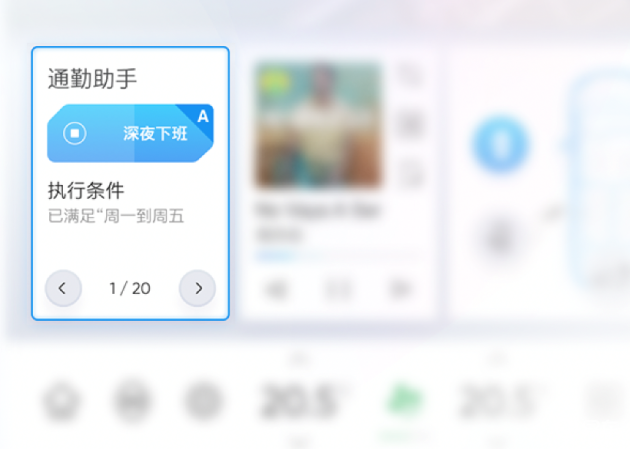
Task: Open the 通勤助手 card title
Action: (x=92, y=78)
